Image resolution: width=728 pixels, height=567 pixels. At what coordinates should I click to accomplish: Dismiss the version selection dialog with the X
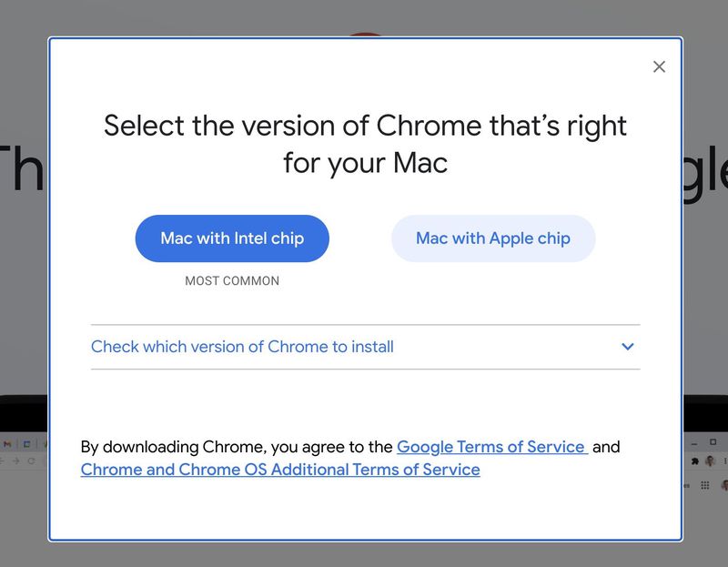[659, 66]
